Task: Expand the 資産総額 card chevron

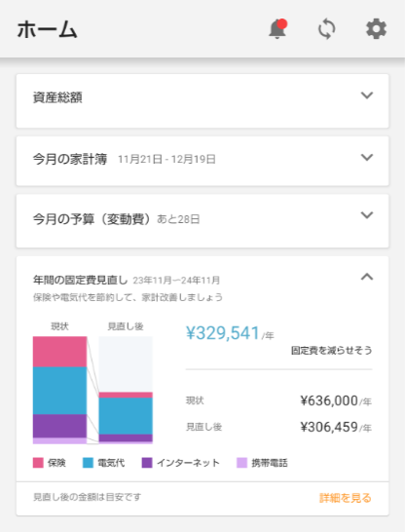Action: (367, 95)
